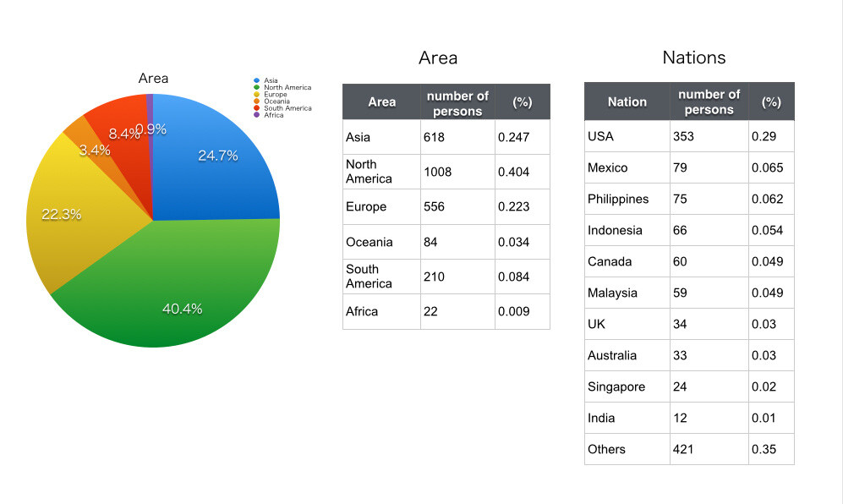This screenshot has height=504, width=843.
Task: Click the Asia legend marker dot
Action: point(256,80)
